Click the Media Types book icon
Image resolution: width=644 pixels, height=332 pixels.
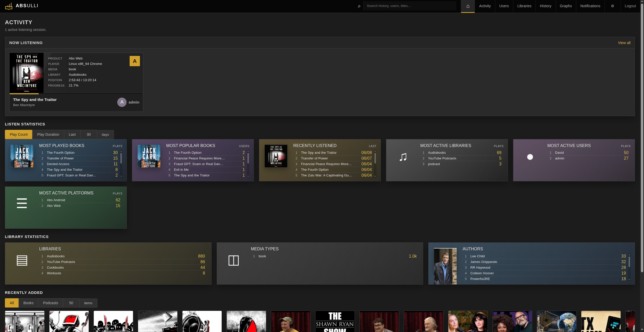pyautogui.click(x=234, y=260)
